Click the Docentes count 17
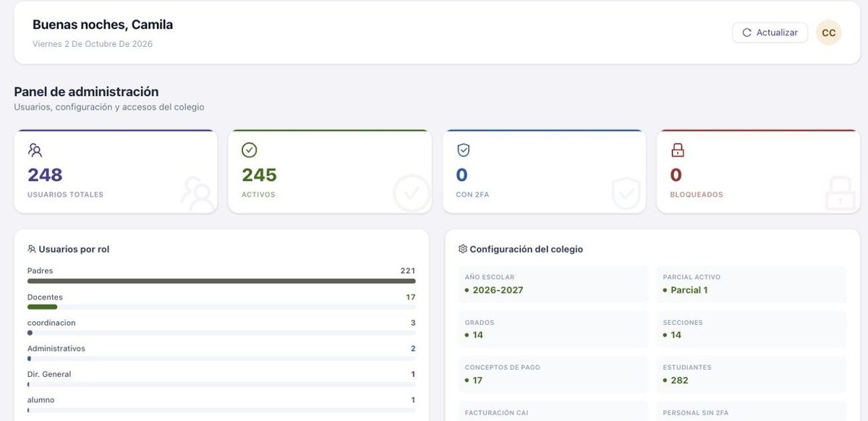Viewport: 868px width, 421px height. click(411, 297)
